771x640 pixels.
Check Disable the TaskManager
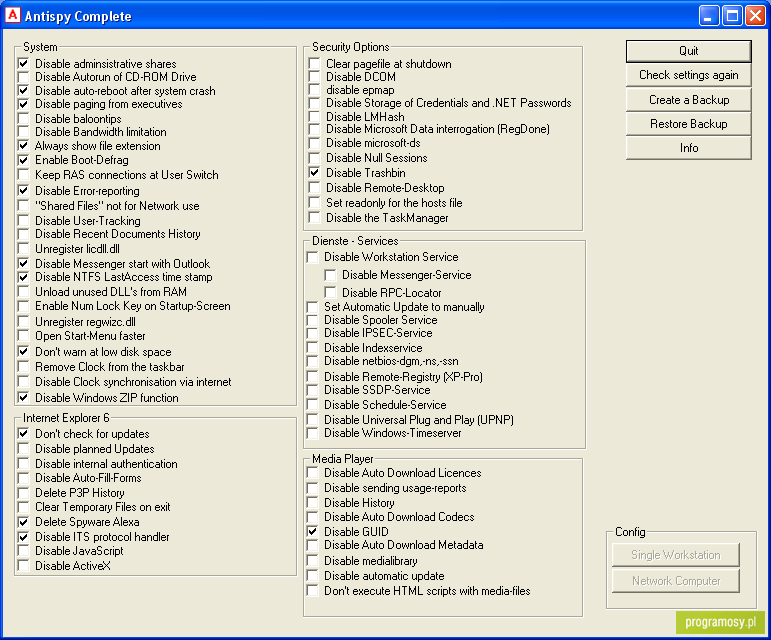click(x=314, y=217)
